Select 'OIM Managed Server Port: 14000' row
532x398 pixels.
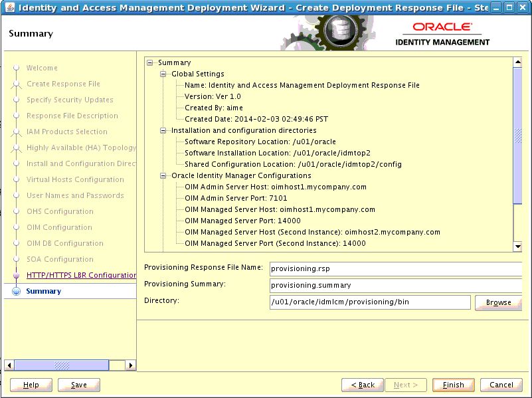click(242, 221)
